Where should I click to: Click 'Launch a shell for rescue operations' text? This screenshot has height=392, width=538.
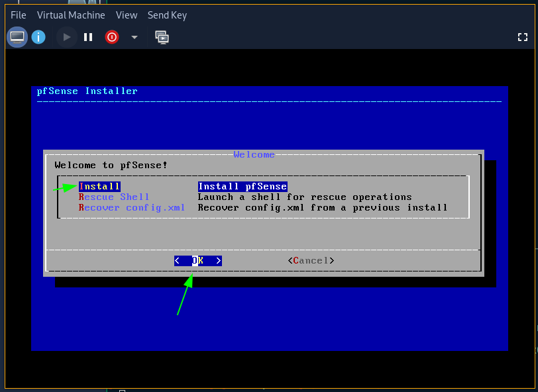click(x=305, y=197)
